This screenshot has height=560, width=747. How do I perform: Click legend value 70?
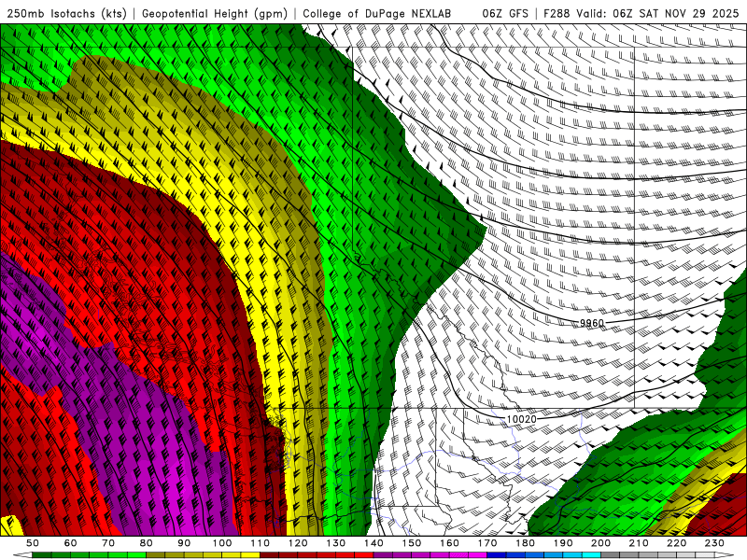(x=108, y=543)
